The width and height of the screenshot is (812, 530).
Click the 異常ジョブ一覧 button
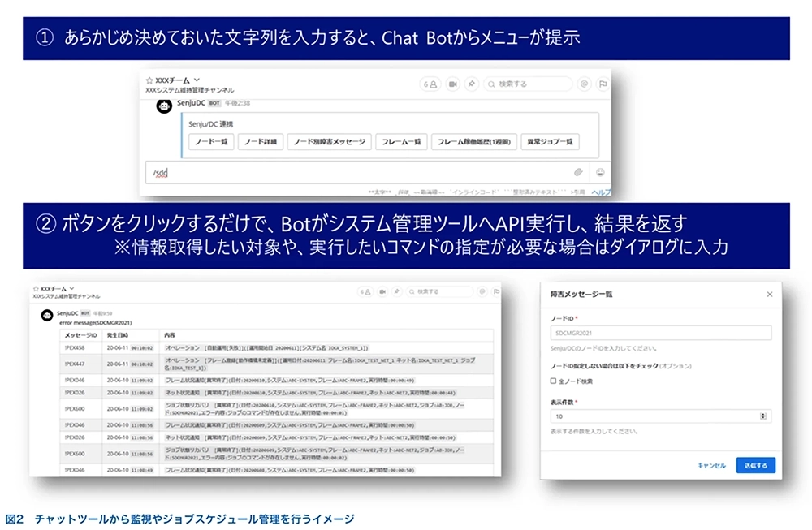point(550,142)
